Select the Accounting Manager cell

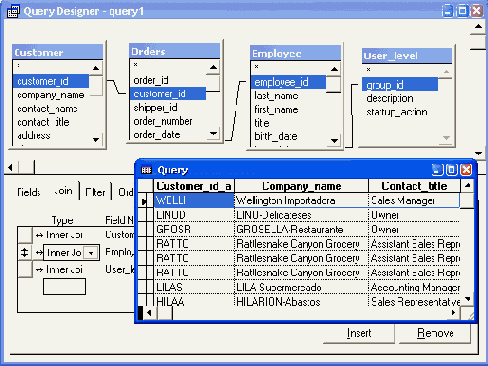[414, 287]
